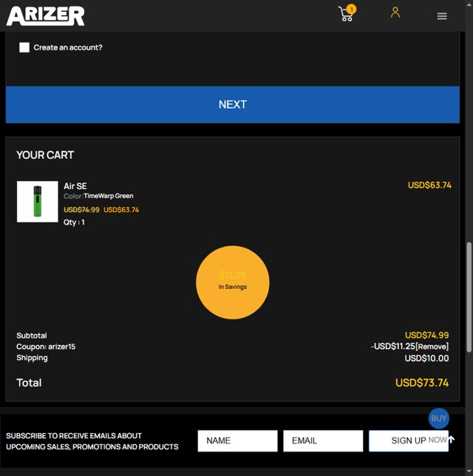Click the Coupon: arizer15 label
473x476 pixels.
coord(46,347)
